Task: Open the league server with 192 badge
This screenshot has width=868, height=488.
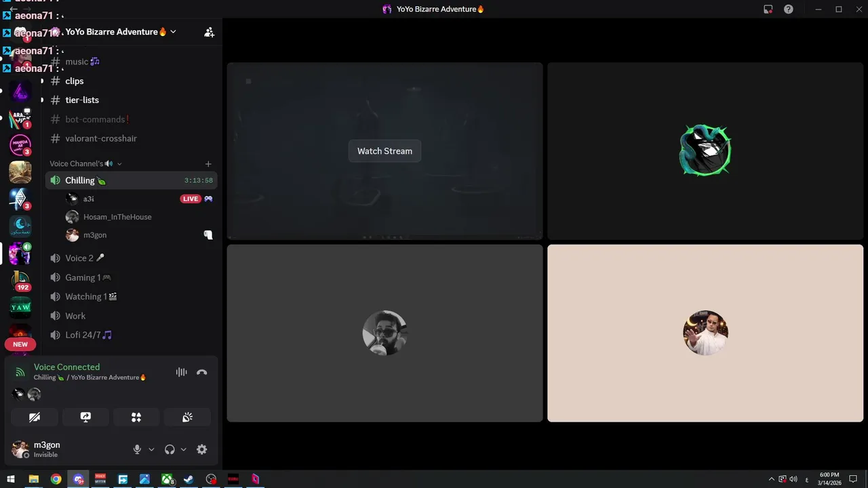Action: [20, 280]
